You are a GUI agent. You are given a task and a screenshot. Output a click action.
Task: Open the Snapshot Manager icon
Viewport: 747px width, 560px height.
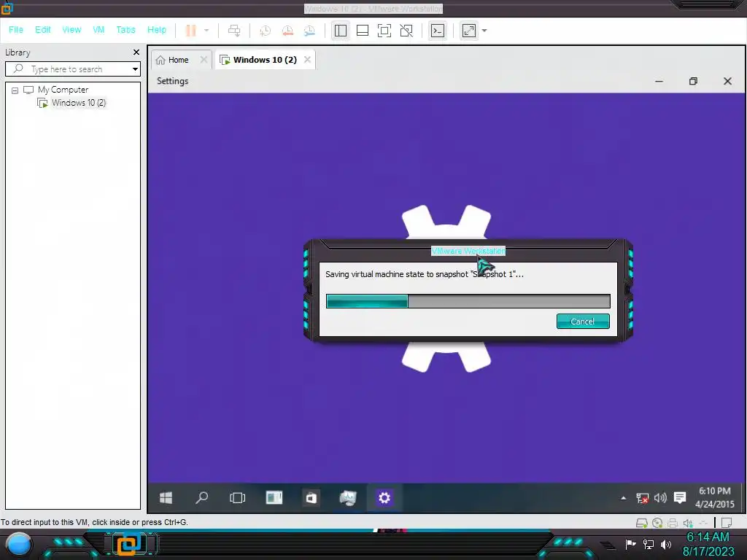click(309, 31)
